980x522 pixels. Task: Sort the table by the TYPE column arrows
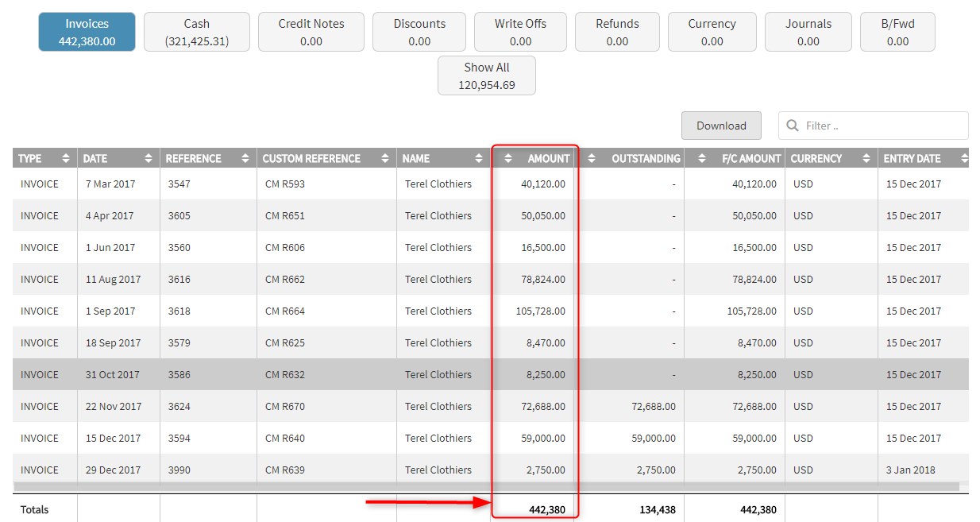pos(66,158)
